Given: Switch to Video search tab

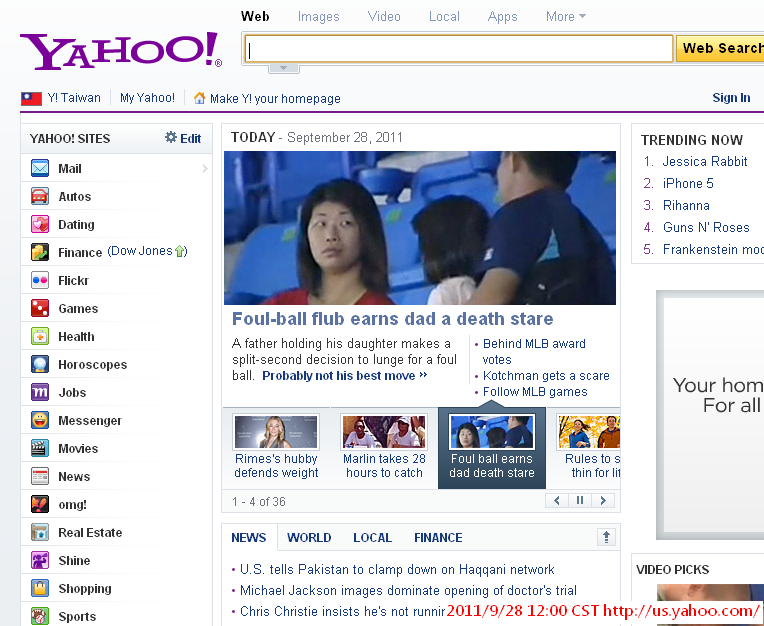Looking at the screenshot, I should coord(384,17).
